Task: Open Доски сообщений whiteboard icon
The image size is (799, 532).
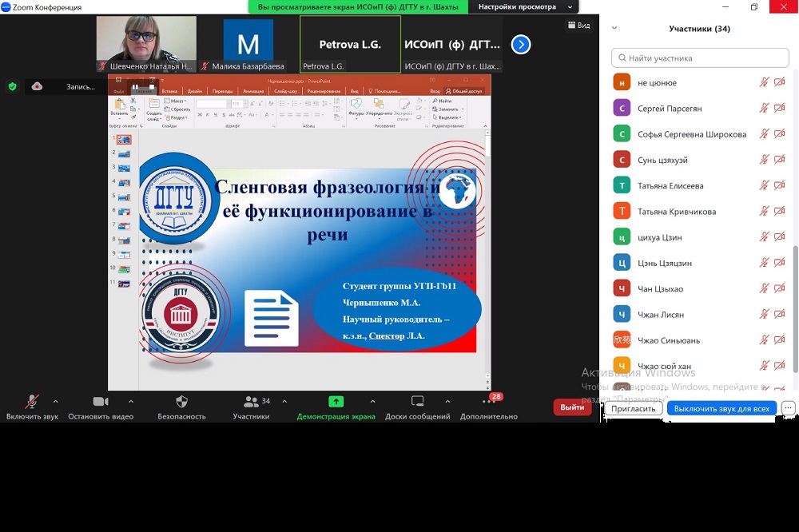Action: 417,402
